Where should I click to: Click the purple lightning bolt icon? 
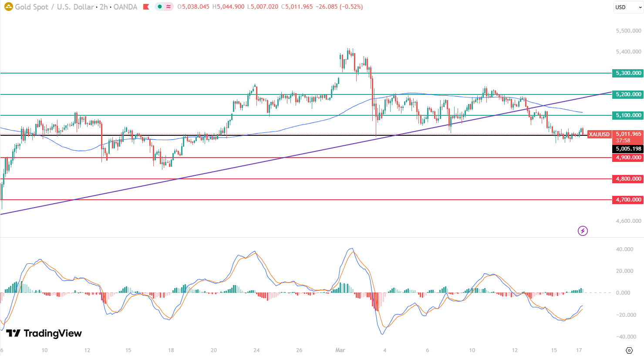click(x=583, y=231)
